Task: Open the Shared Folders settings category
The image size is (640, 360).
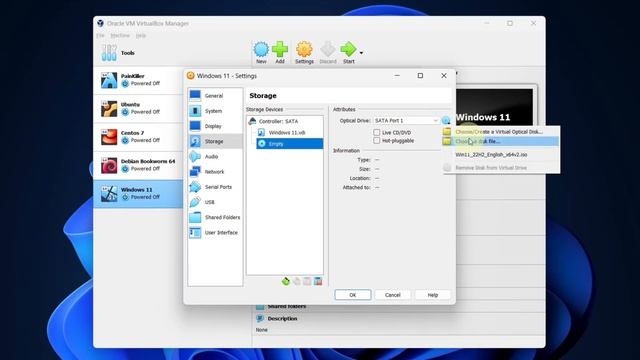Action: [x=215, y=217]
